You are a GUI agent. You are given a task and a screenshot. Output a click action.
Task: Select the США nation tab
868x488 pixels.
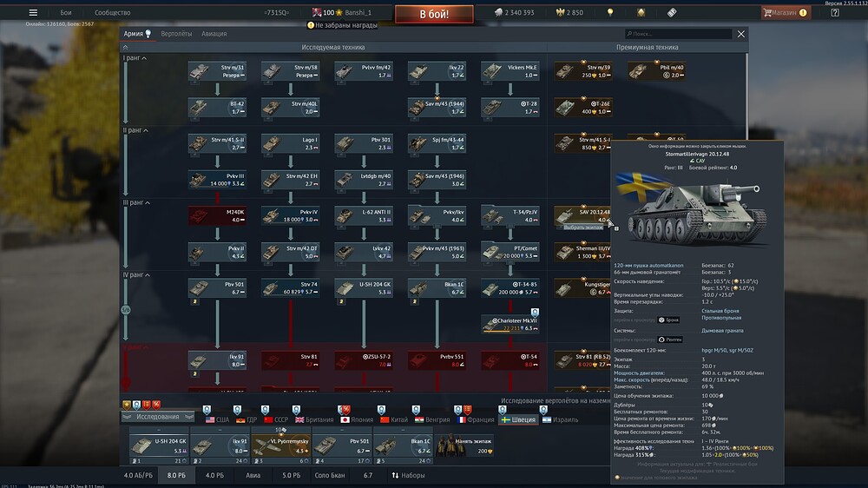218,419
